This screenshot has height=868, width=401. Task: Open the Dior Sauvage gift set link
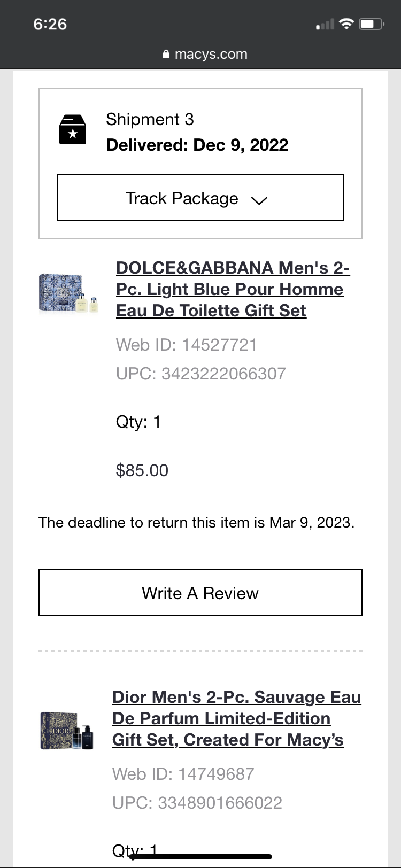click(x=236, y=718)
